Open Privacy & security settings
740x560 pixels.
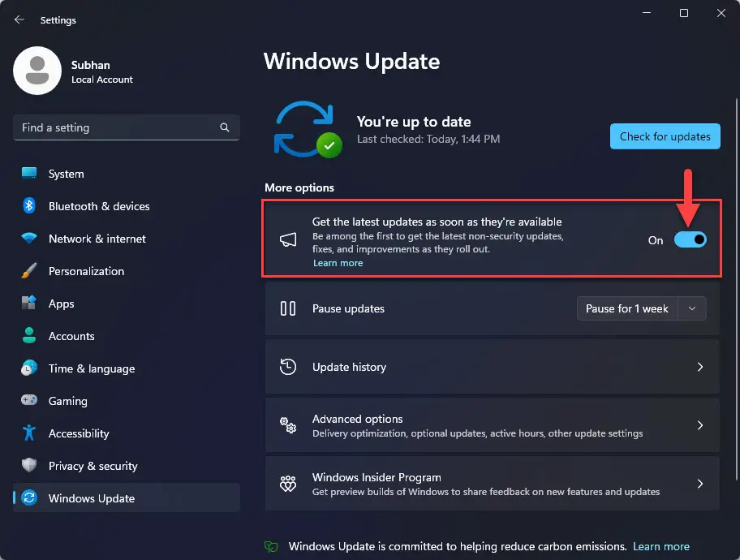click(x=127, y=466)
